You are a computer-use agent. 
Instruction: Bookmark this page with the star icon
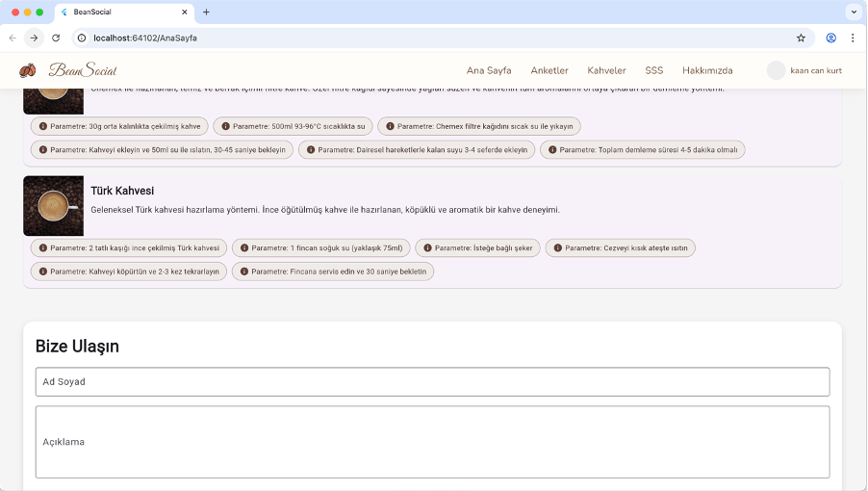tap(801, 38)
